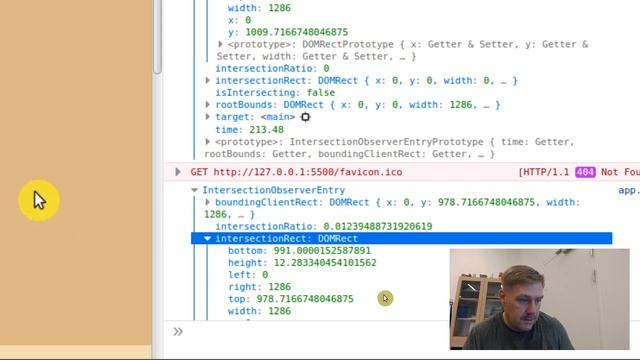Select 'width: 1286' under the highlighted intersectionRect
The width and height of the screenshot is (640, 360).
pos(259,311)
